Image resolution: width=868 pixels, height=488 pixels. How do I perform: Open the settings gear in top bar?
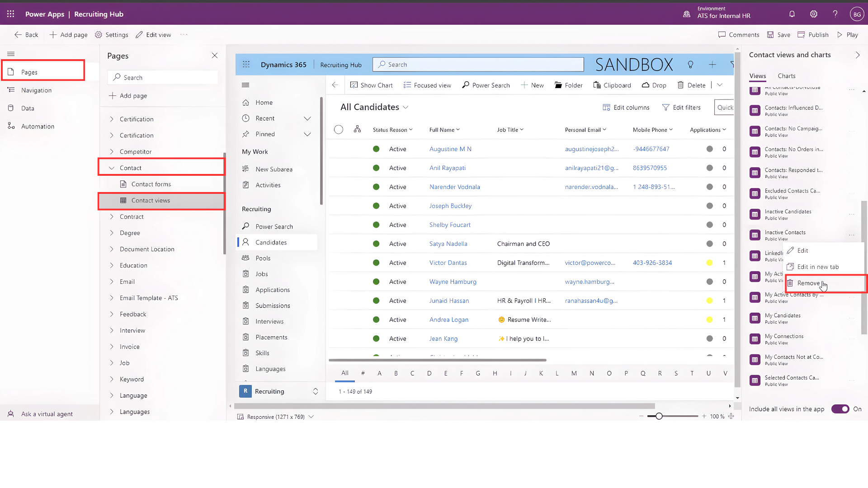click(x=814, y=14)
